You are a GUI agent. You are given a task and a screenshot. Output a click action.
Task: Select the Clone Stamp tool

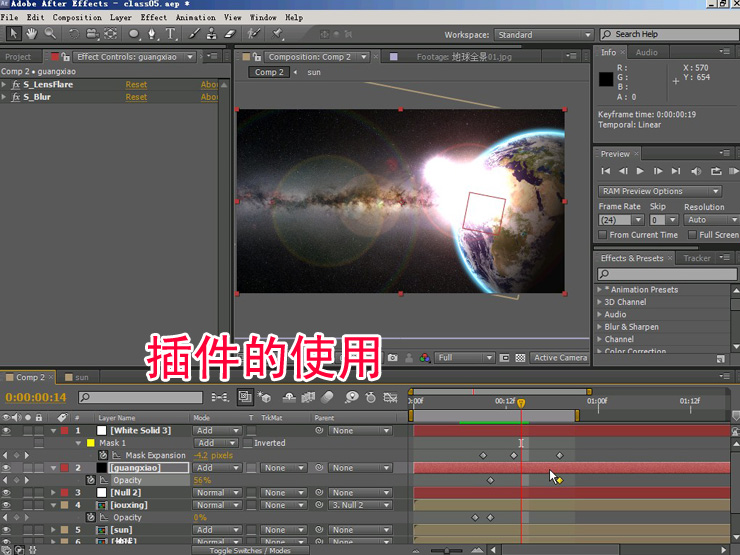(x=211, y=34)
